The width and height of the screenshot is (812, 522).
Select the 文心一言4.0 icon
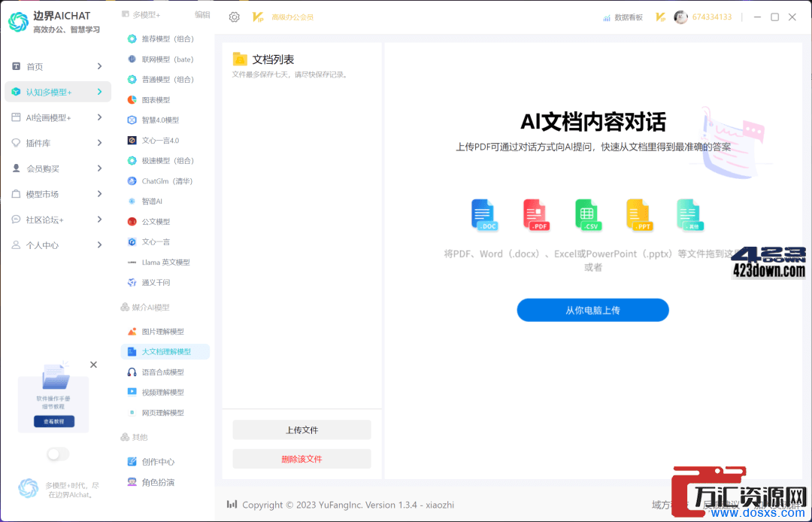click(x=132, y=141)
